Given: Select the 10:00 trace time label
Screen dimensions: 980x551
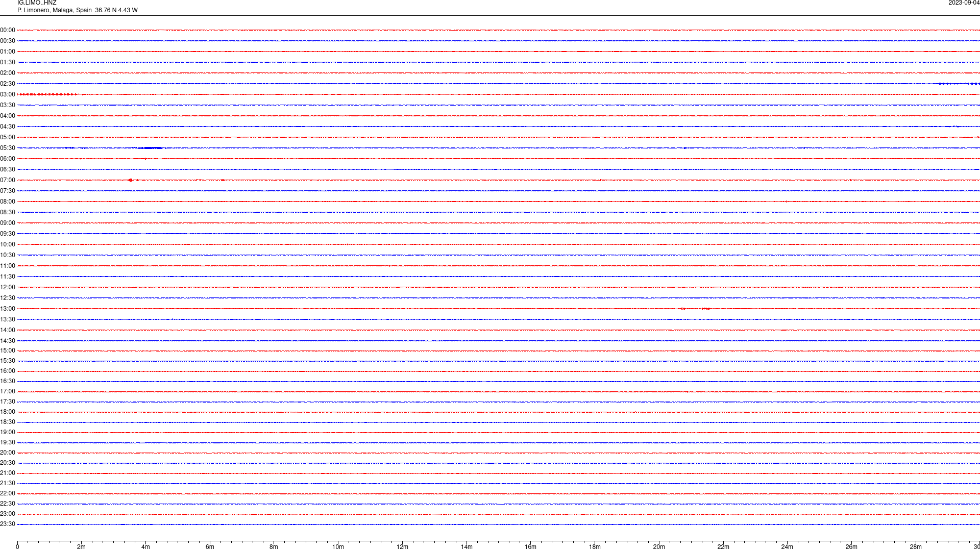Looking at the screenshot, I should coord(8,244).
